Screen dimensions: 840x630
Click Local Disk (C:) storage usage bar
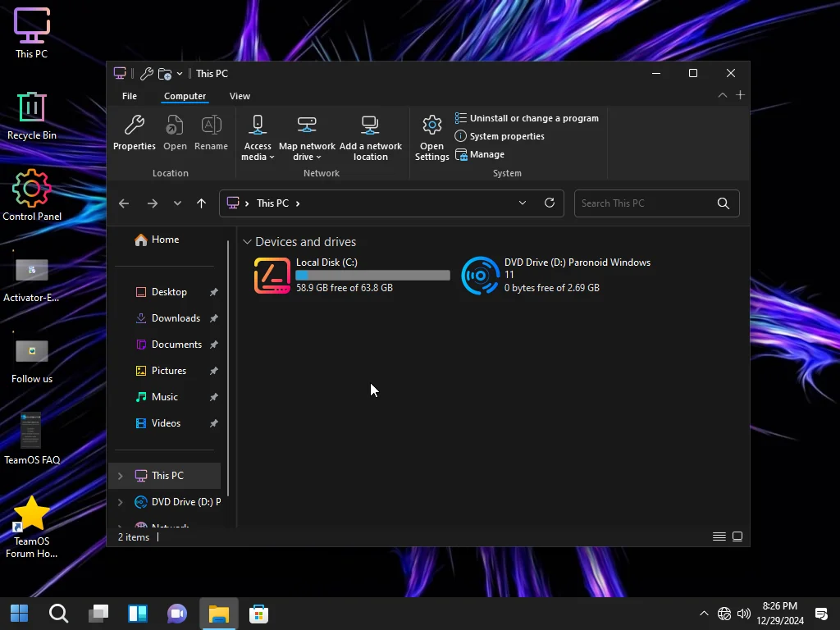pos(373,276)
